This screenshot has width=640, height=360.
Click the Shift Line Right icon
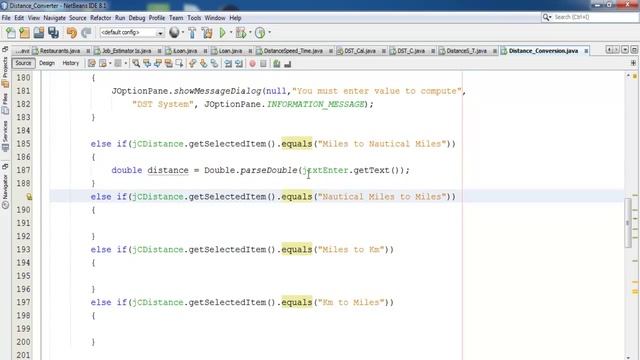click(x=239, y=63)
